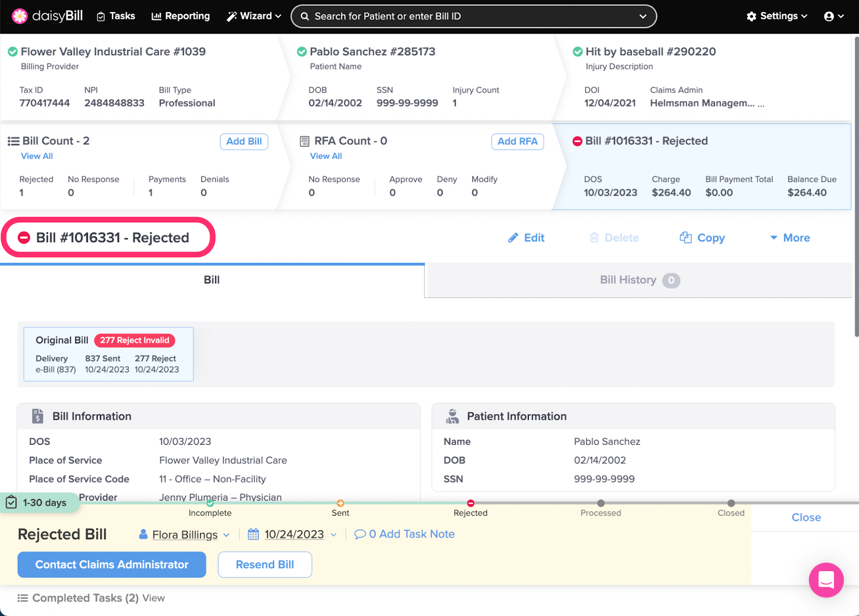Click the calendar icon for due date
This screenshot has height=616, width=859.
coord(253,534)
